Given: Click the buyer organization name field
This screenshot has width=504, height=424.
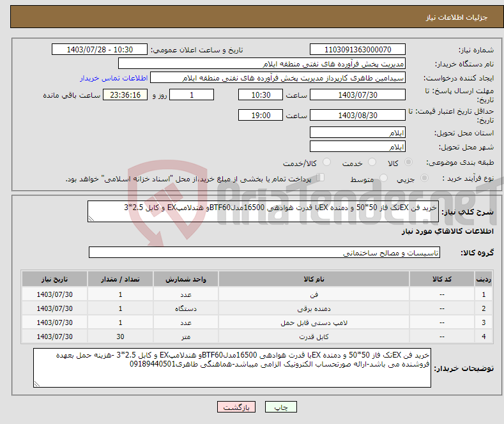Looking at the screenshot, I should coord(262,64).
